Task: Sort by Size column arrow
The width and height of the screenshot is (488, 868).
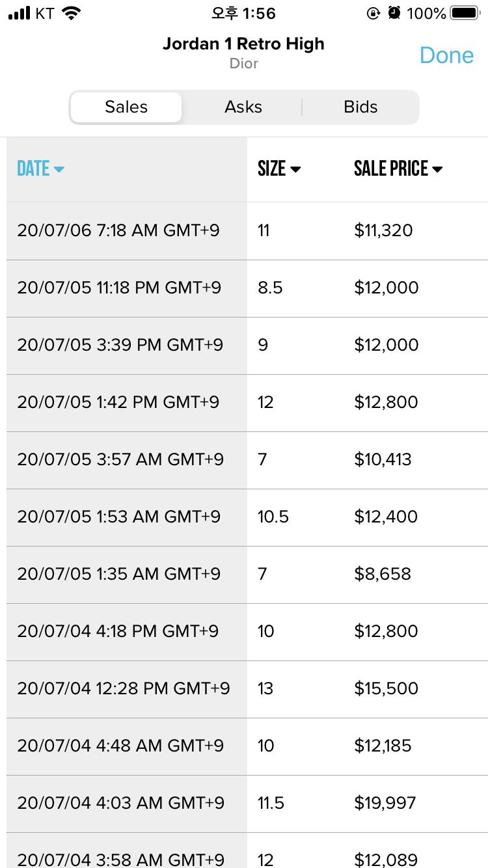Action: click(x=295, y=169)
